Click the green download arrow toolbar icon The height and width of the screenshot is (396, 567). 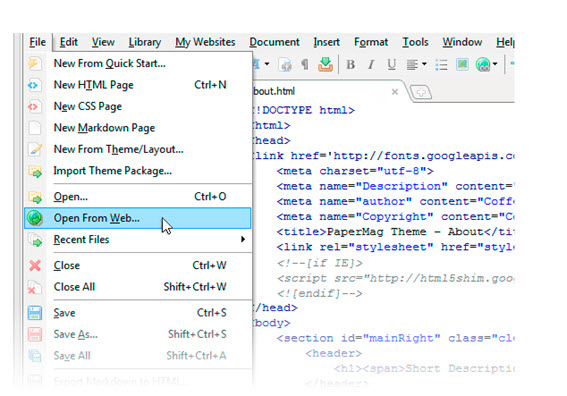325,64
